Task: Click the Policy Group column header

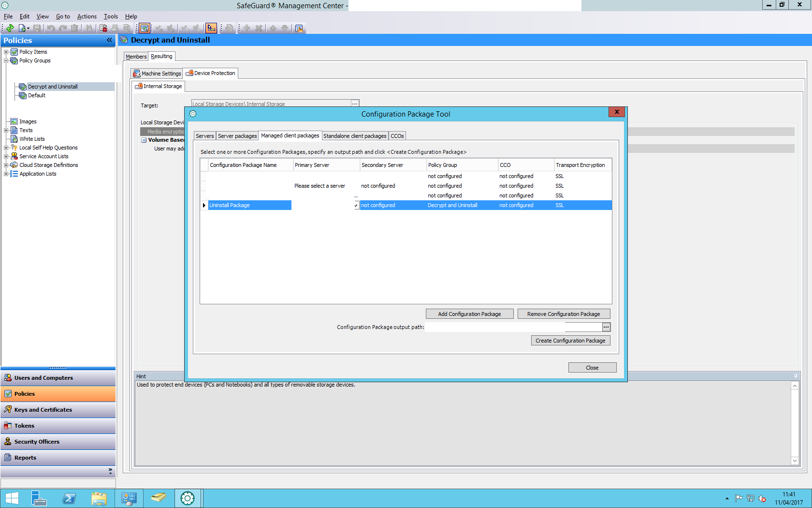Action: click(462, 165)
